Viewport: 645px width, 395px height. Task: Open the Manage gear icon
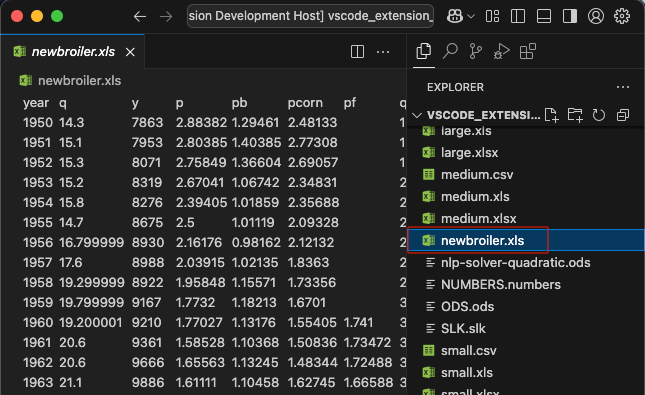[x=622, y=16]
